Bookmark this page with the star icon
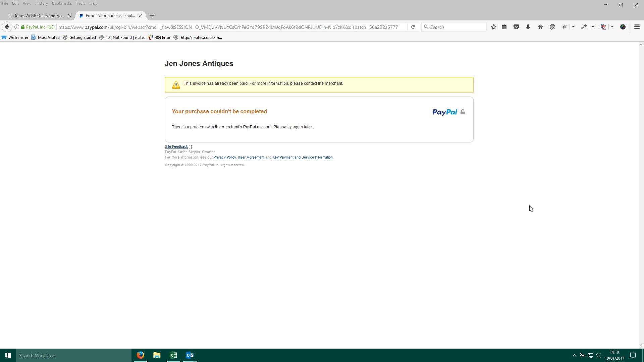Image resolution: width=644 pixels, height=362 pixels. [x=493, y=27]
